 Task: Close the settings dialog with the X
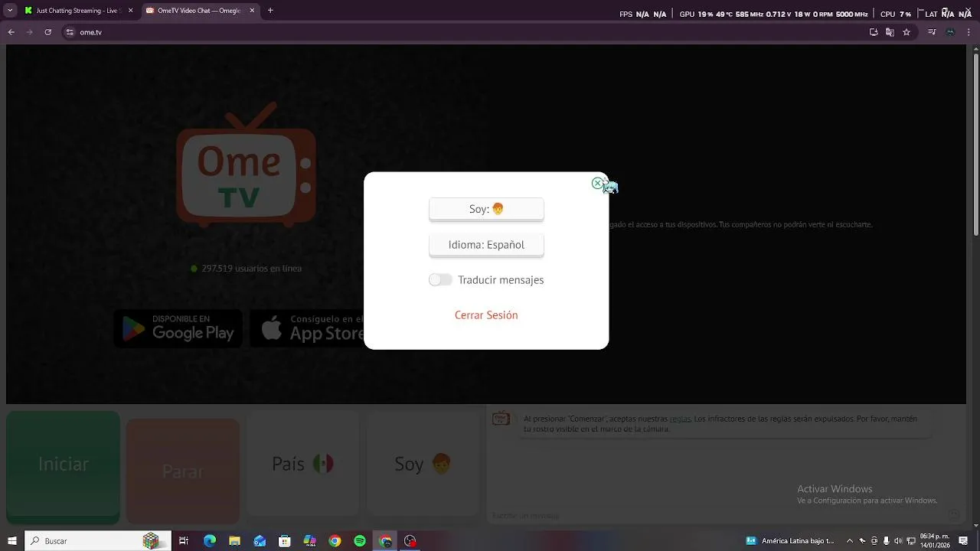pyautogui.click(x=597, y=184)
